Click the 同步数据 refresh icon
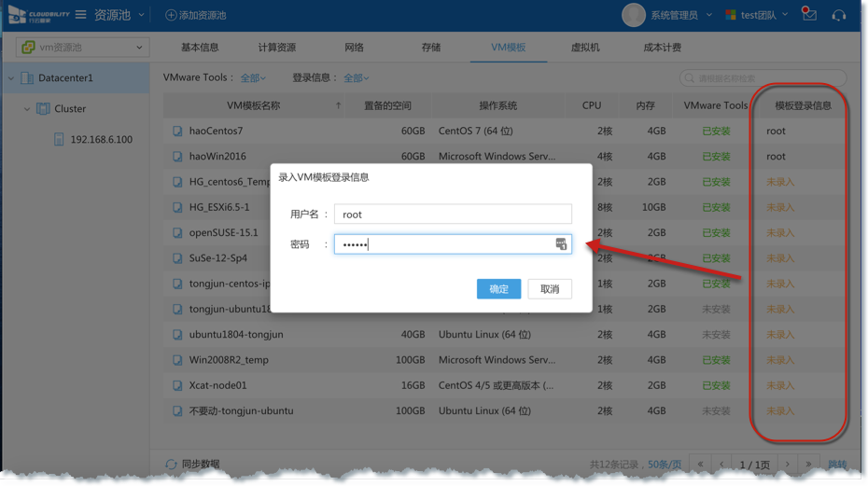 pos(171,464)
